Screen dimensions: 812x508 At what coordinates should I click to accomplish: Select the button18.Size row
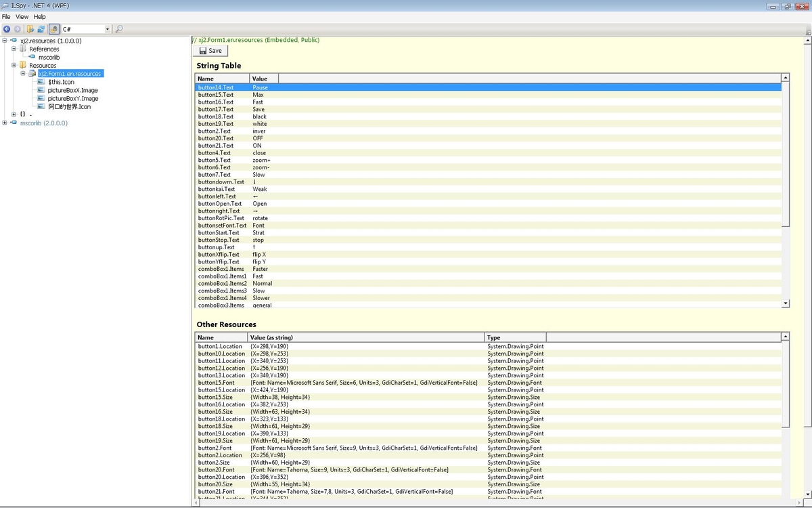[x=488, y=426]
